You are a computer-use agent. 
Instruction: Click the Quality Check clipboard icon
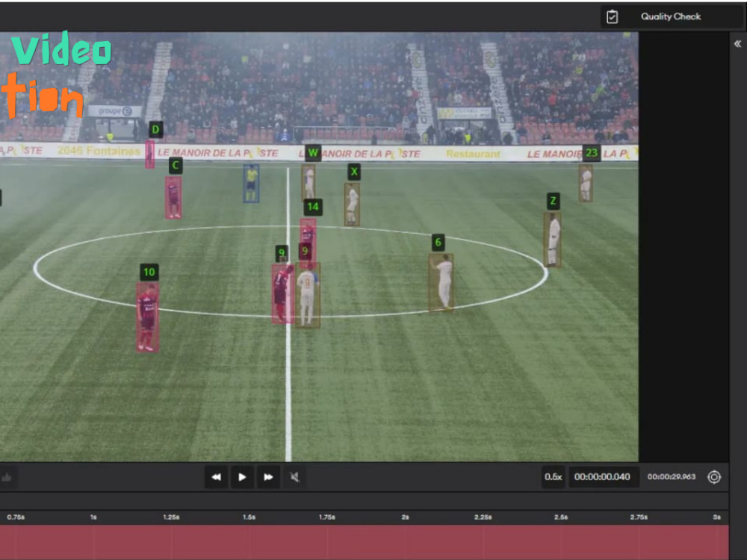click(x=613, y=17)
